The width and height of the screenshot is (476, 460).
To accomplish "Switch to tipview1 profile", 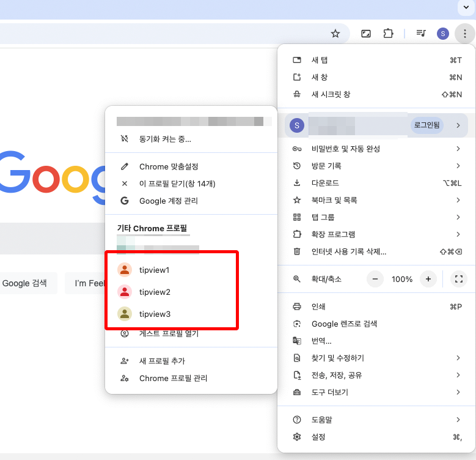I will click(x=191, y=270).
